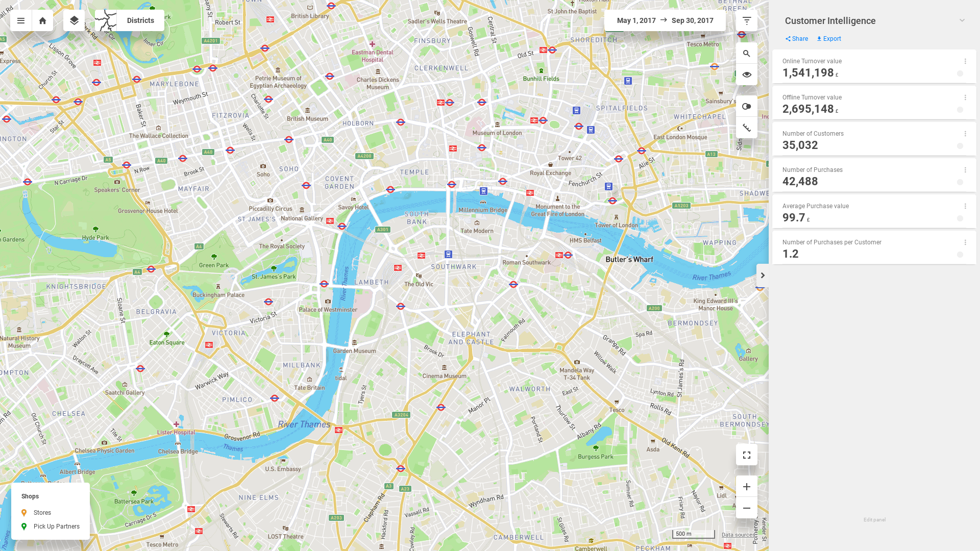Toggle the contrast mode switch icon
The image size is (980, 551).
point(747,106)
